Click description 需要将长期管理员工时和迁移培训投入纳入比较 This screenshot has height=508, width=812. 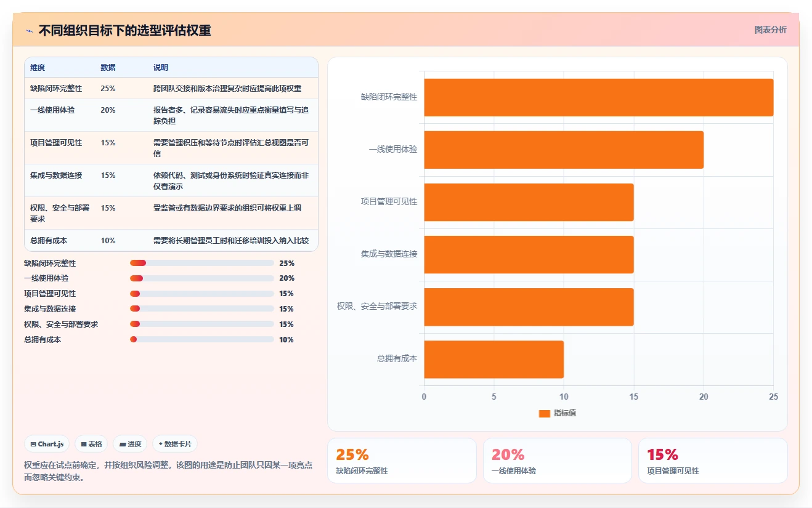[231, 241]
